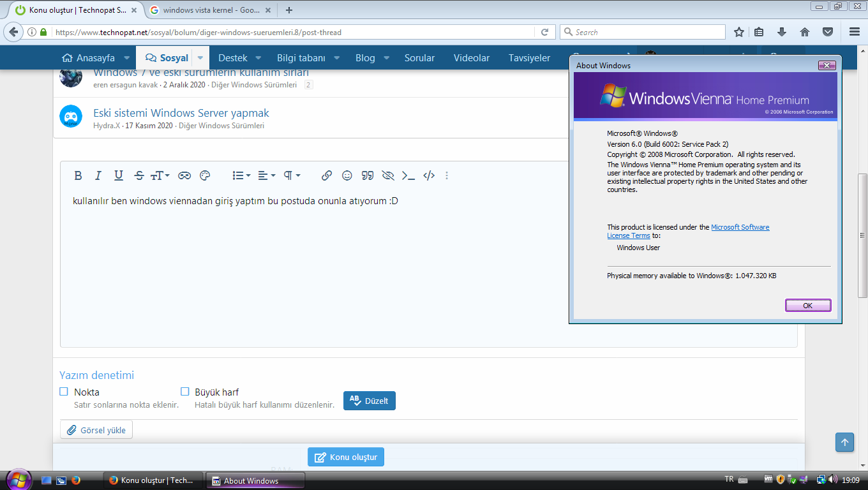Open the Destek menu item

(233, 58)
